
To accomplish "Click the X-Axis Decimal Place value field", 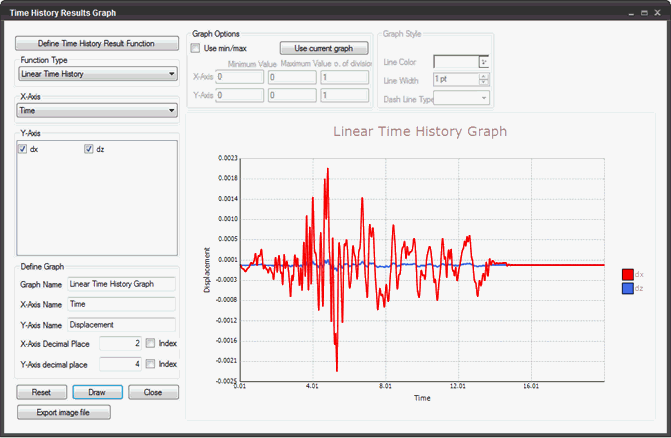I will (x=120, y=343).
